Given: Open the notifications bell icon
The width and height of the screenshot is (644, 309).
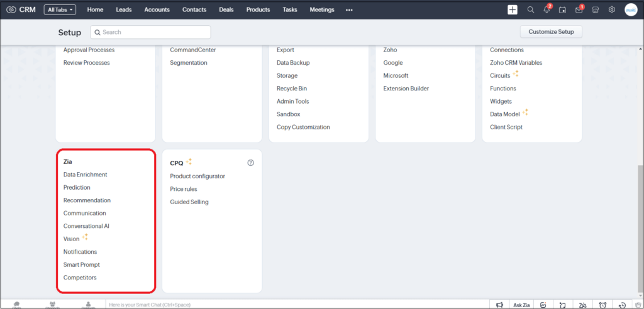Looking at the screenshot, I should [x=547, y=9].
